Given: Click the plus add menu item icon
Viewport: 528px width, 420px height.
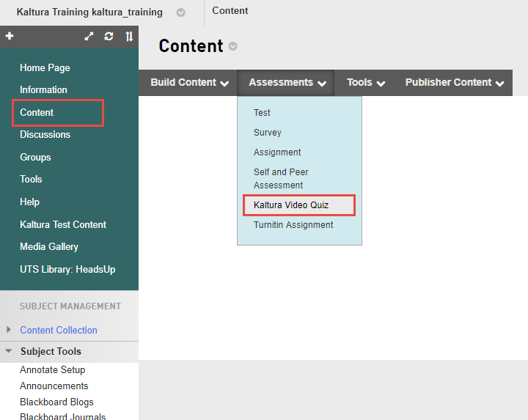Looking at the screenshot, I should pyautogui.click(x=10, y=36).
